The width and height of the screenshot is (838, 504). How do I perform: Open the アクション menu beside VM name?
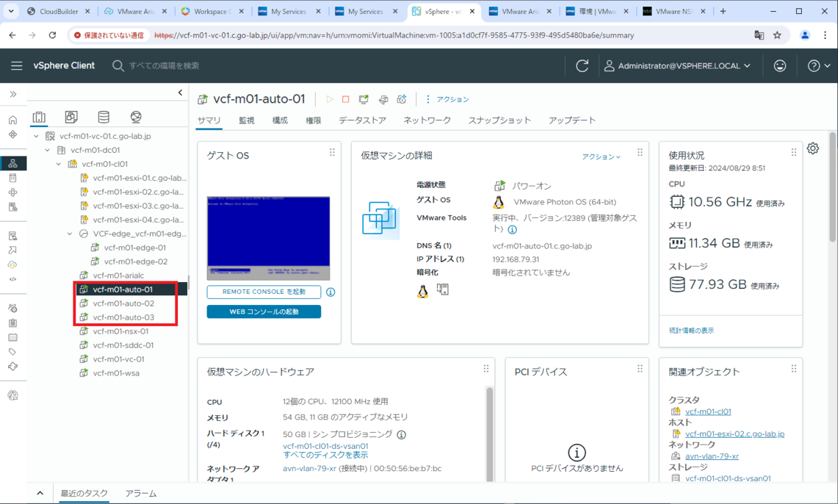[448, 100]
